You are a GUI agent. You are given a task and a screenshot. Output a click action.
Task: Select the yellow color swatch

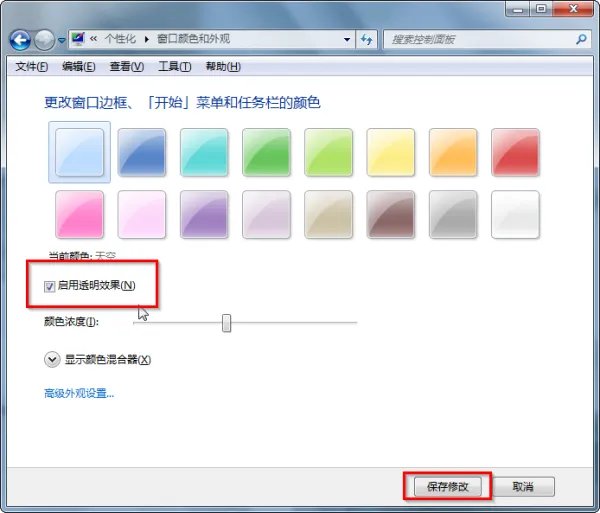(x=391, y=152)
